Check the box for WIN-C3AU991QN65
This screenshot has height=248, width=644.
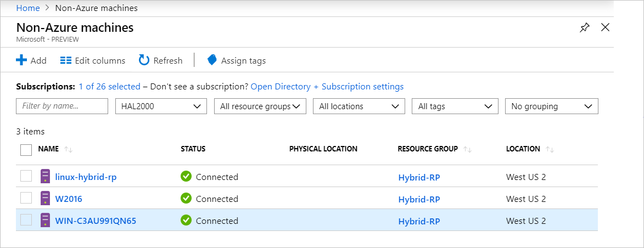(26, 220)
